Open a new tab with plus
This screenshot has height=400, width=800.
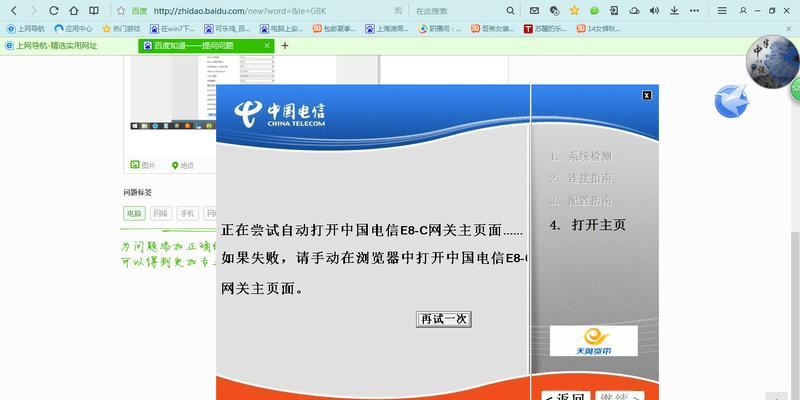285,45
